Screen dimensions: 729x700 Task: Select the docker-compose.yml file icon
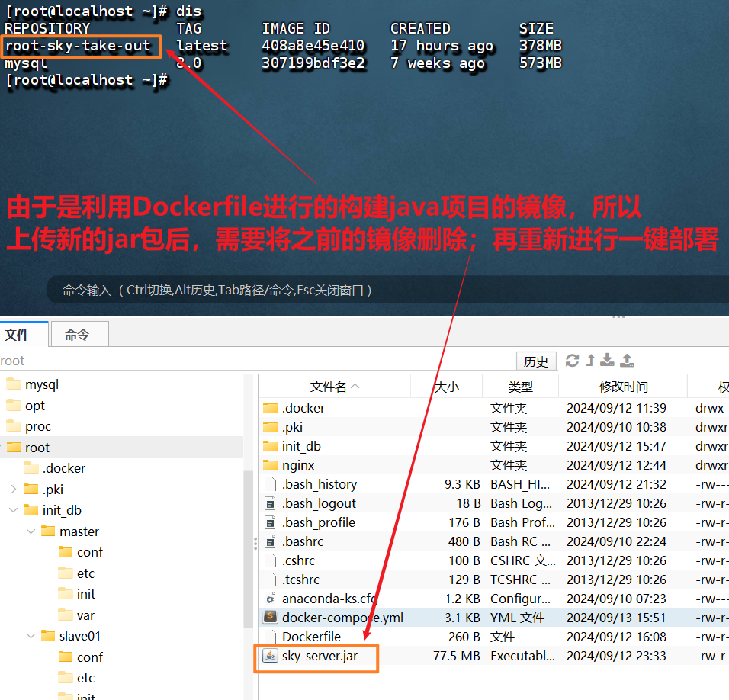tap(270, 618)
